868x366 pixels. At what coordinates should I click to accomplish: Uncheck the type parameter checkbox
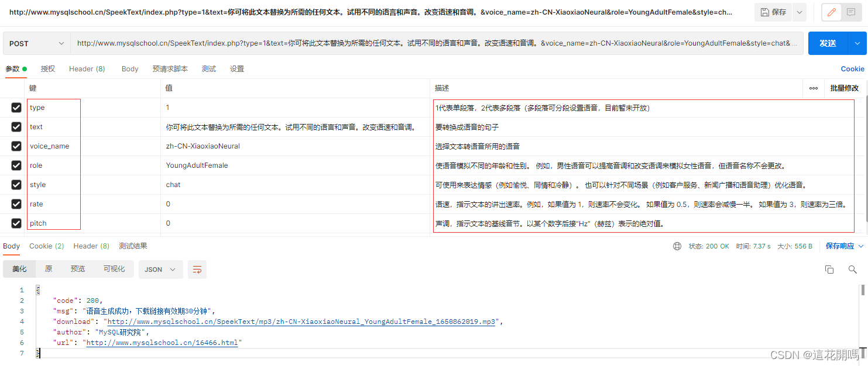16,108
